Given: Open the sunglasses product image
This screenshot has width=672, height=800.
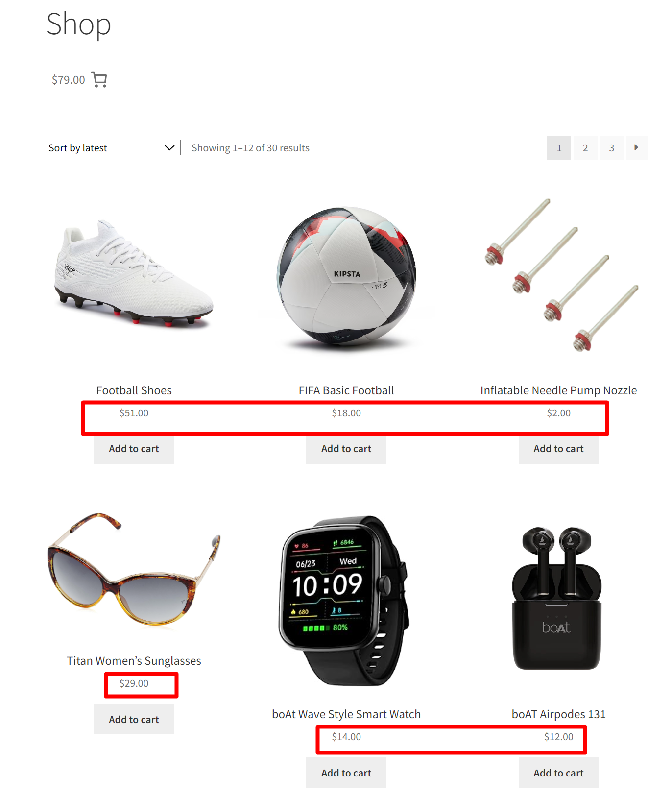Looking at the screenshot, I should click(x=134, y=569).
